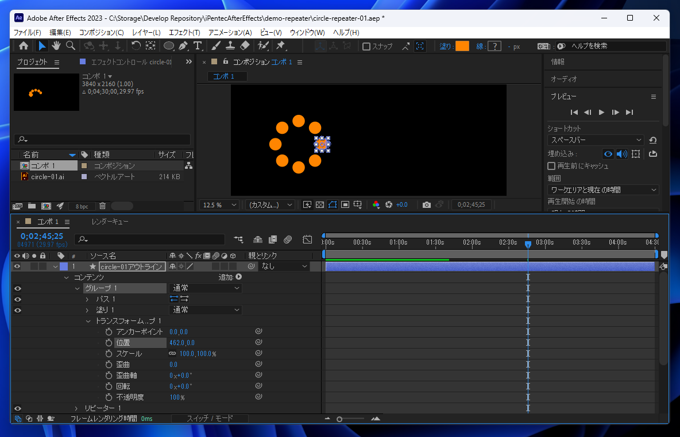Click stopwatch icon next to スケール
The height and width of the screenshot is (437, 680).
pos(109,354)
